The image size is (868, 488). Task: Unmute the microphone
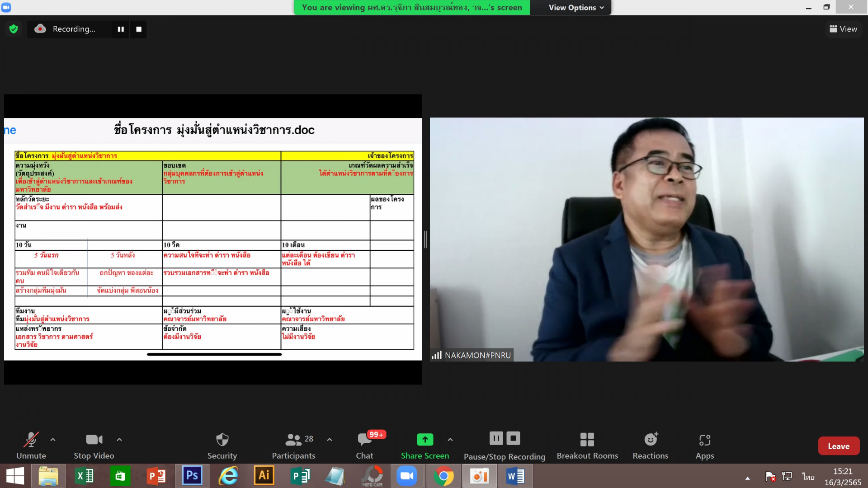click(x=31, y=446)
